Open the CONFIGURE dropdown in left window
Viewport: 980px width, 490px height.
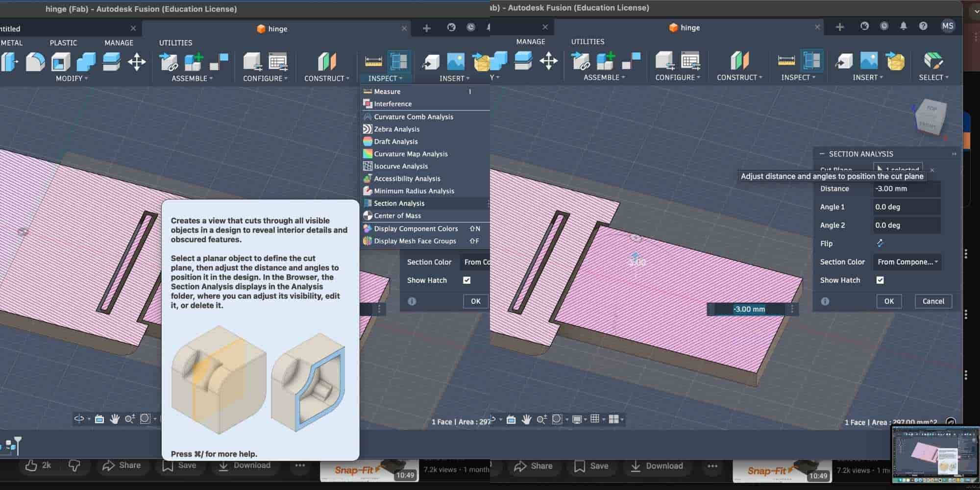(265, 78)
